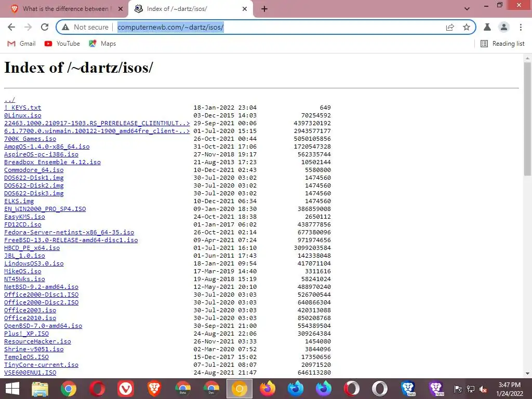532x399 pixels.
Task: Launch Brave Nightly from the taskbar
Action: coord(436,389)
